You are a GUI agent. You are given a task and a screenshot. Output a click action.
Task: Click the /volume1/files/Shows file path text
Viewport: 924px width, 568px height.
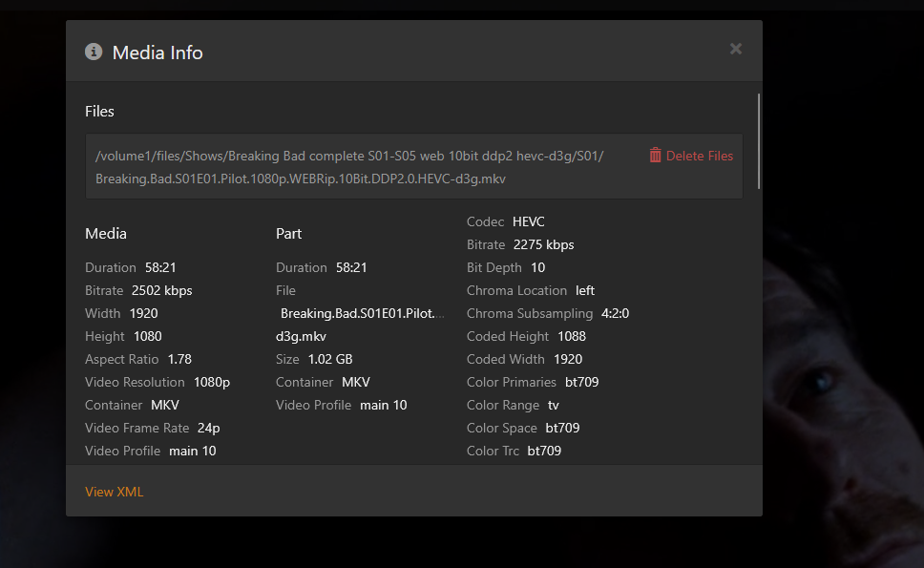349,156
